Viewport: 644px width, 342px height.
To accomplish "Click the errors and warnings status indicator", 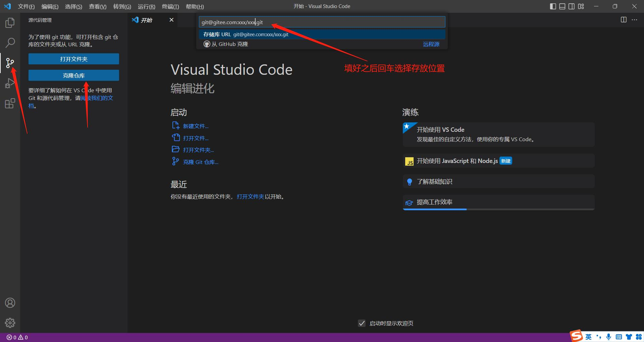I will point(17,337).
